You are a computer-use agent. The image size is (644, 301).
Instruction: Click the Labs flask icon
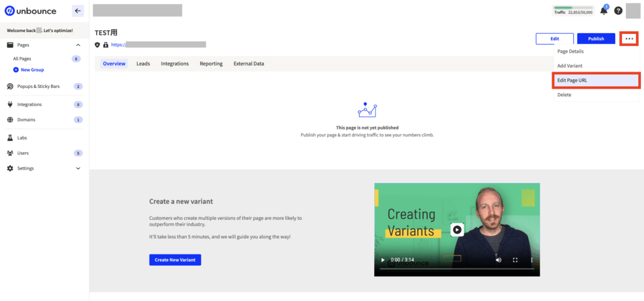pos(10,138)
